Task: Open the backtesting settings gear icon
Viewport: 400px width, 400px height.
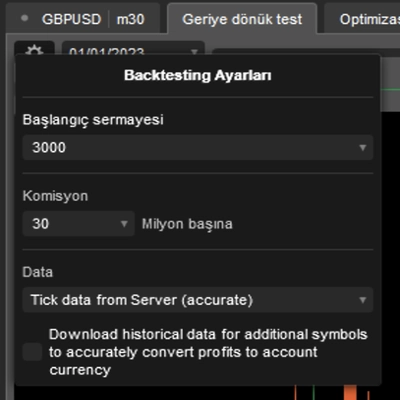Action: [x=34, y=49]
